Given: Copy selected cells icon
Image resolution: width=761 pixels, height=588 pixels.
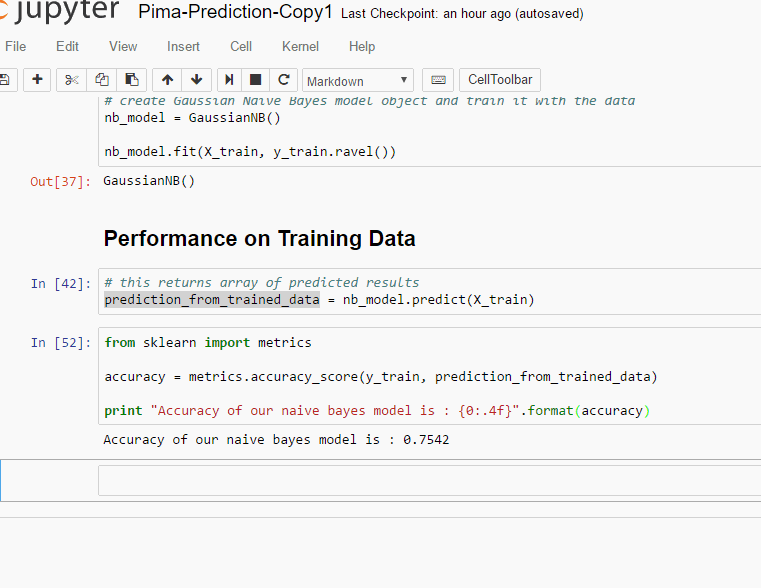Looking at the screenshot, I should (x=102, y=80).
